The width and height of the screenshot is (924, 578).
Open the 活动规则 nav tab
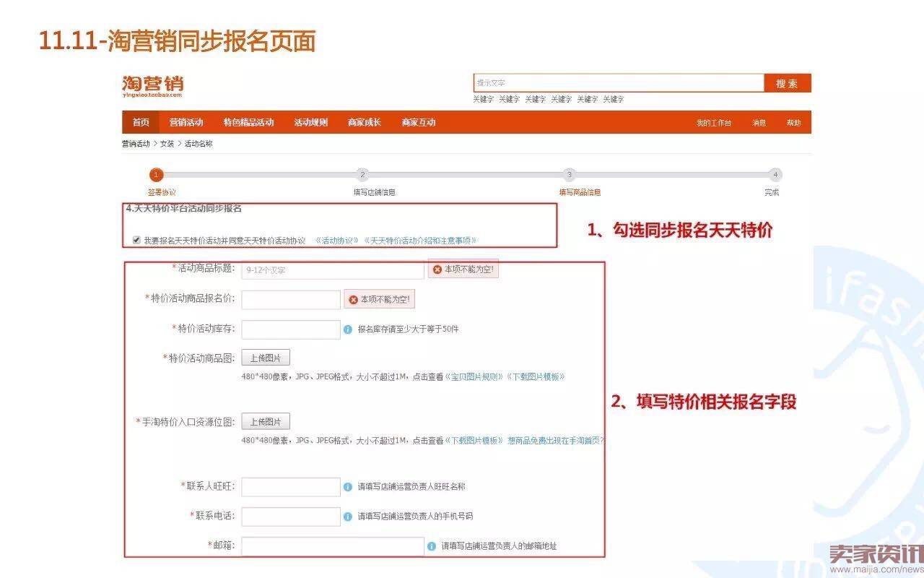coord(311,122)
